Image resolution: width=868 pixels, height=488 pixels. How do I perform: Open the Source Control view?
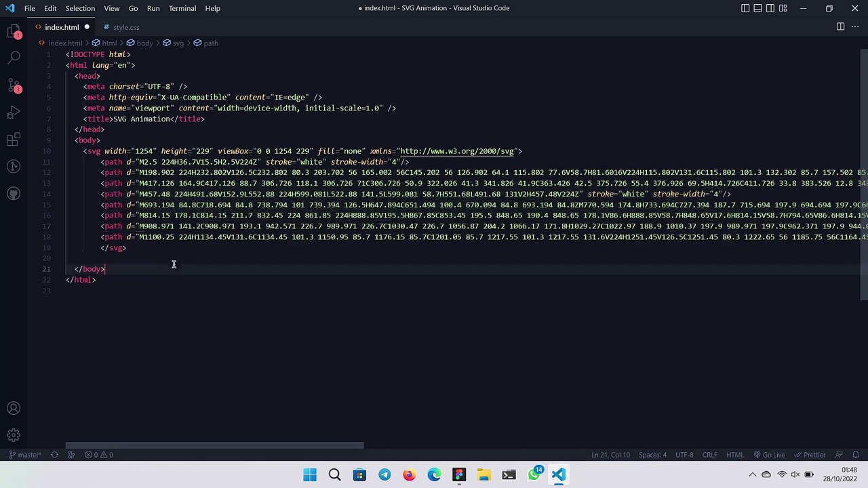coord(14,85)
